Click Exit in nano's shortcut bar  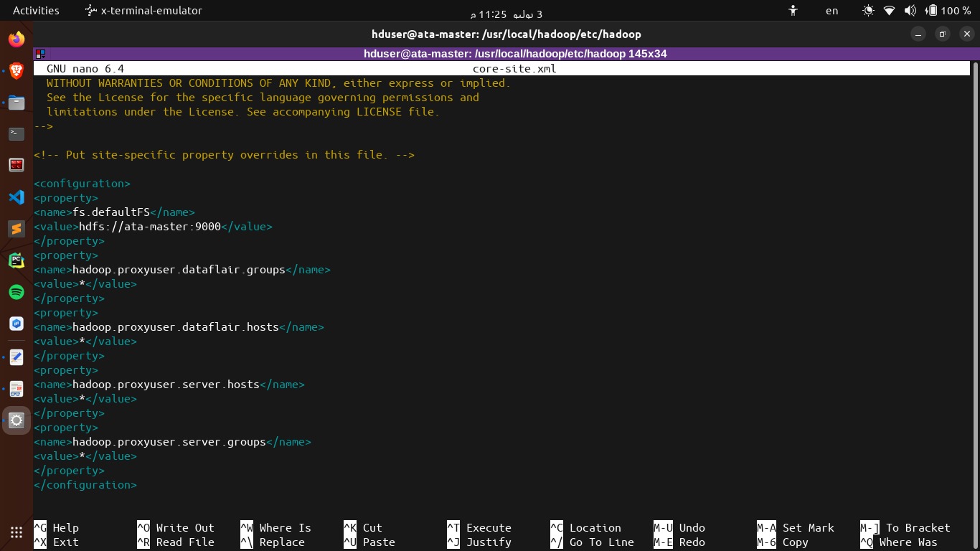[x=63, y=542]
